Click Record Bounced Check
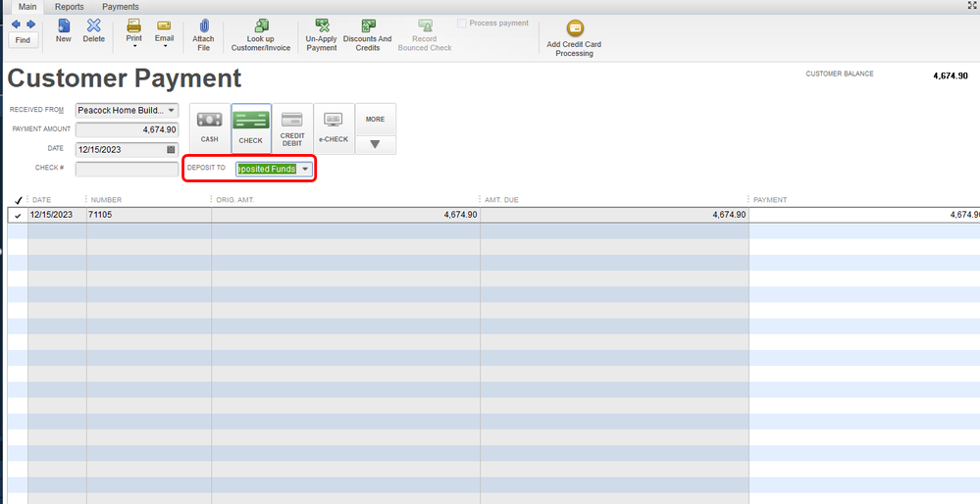Viewport: 980px width, 504px height. tap(425, 34)
